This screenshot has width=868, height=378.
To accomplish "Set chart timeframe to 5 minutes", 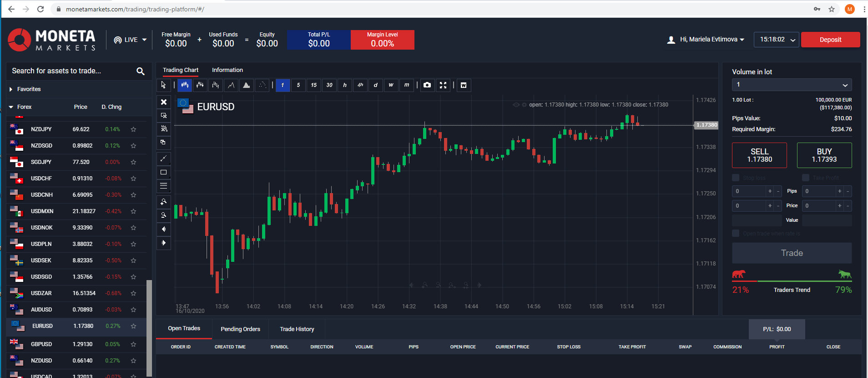I will coord(298,85).
